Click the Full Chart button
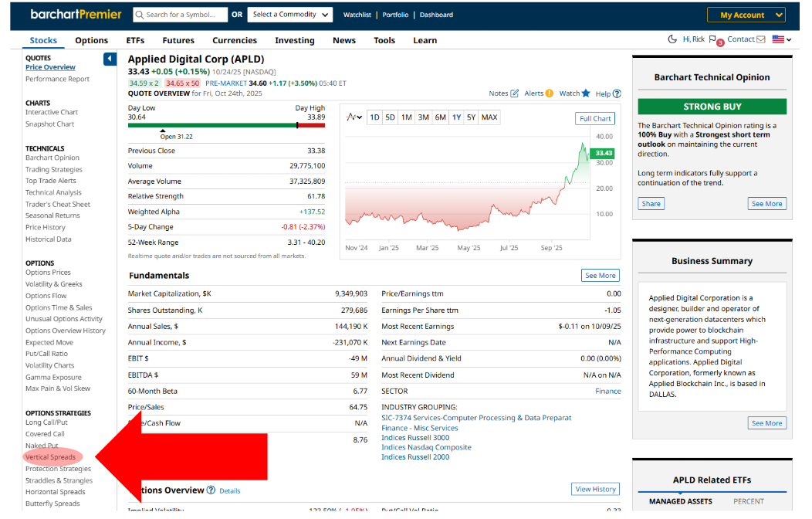This screenshot has height=519, width=812. pyautogui.click(x=595, y=118)
